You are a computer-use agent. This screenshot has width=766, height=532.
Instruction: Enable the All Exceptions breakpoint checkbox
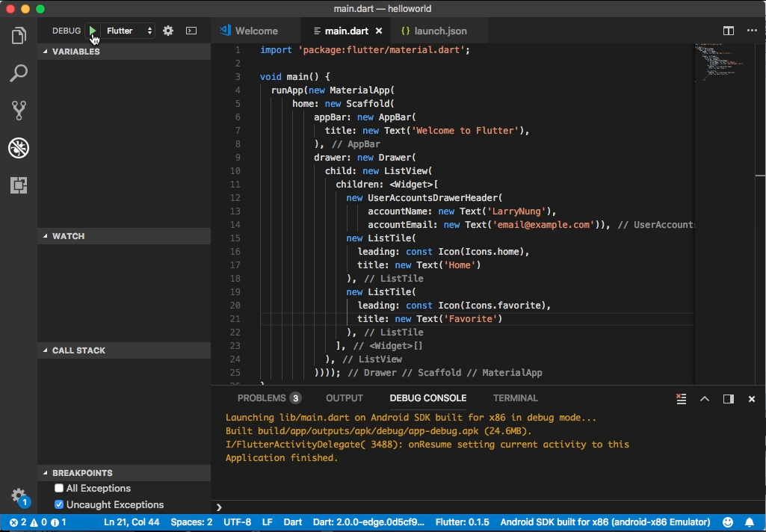tap(59, 488)
